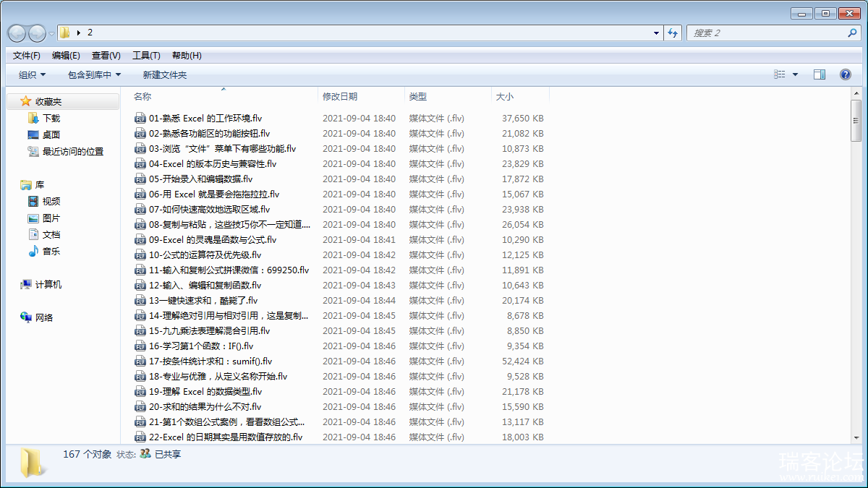Image resolution: width=868 pixels, height=488 pixels.
Task: Open 桌面 in the sidebar
Action: pyautogui.click(x=51, y=135)
